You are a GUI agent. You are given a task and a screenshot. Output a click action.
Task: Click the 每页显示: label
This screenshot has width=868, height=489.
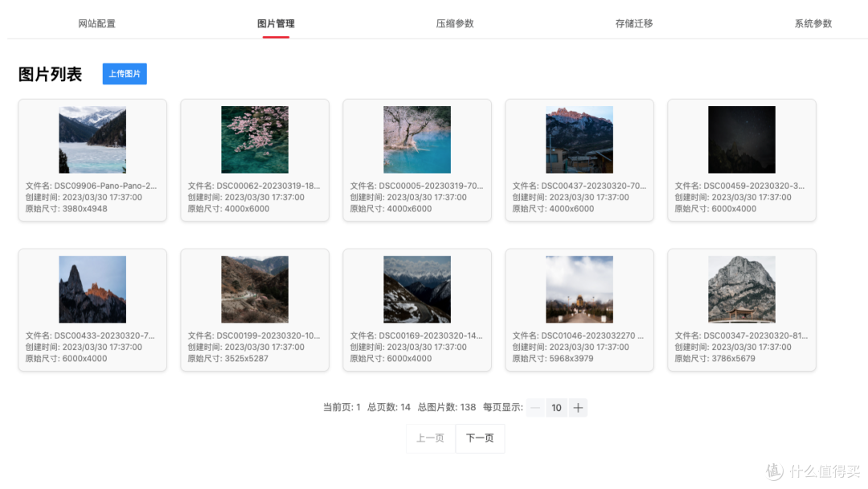point(502,408)
